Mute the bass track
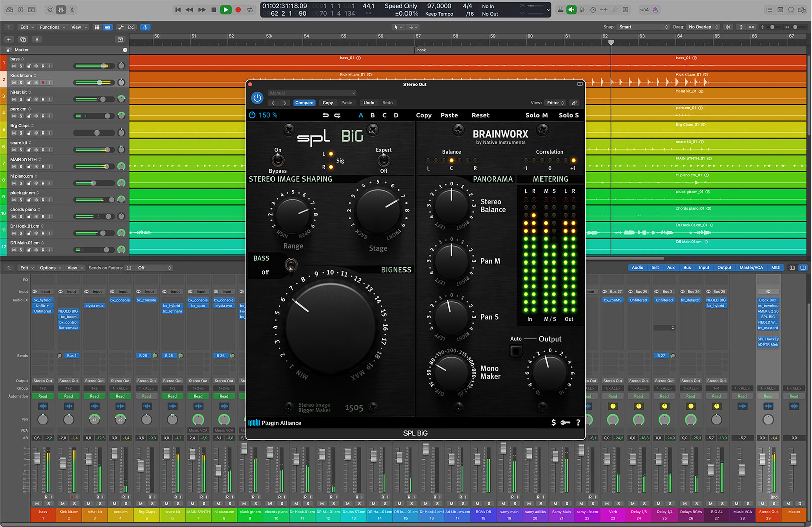 (x=14, y=66)
